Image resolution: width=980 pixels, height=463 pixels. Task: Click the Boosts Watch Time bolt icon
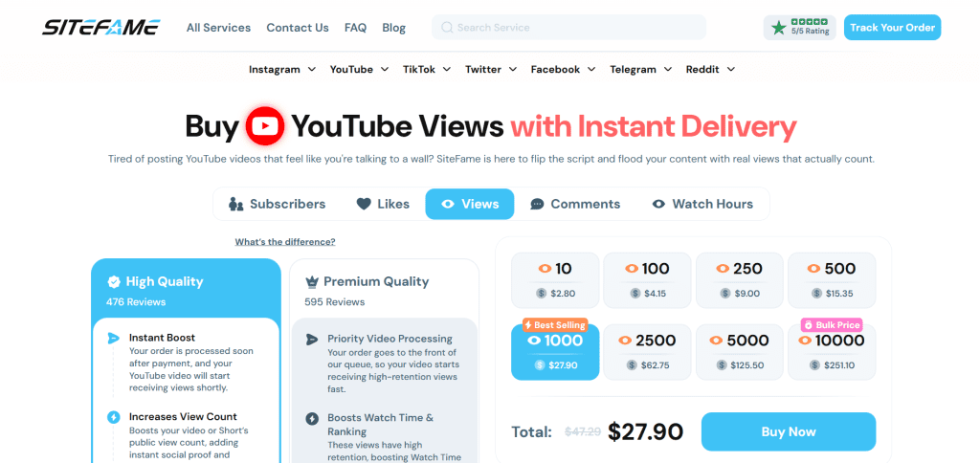click(312, 419)
